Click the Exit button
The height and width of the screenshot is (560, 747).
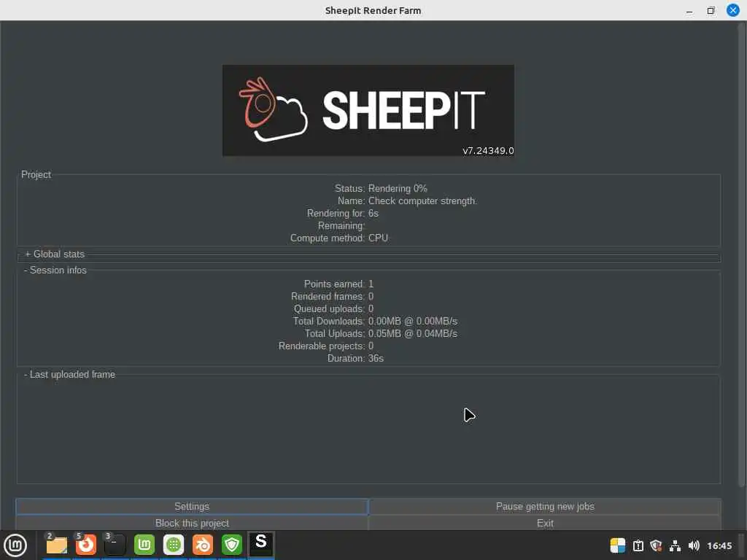click(545, 523)
